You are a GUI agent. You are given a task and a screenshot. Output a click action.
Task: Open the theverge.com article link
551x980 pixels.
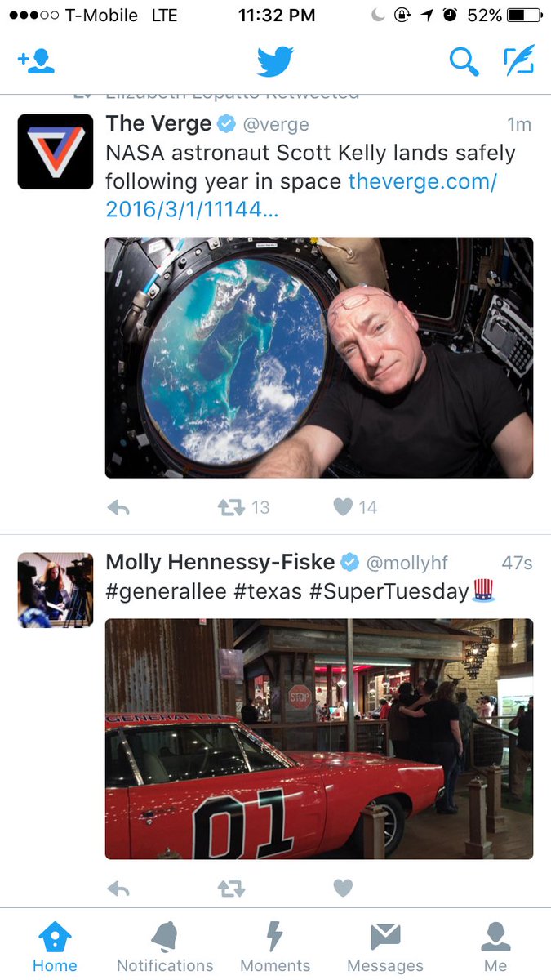[301, 195]
